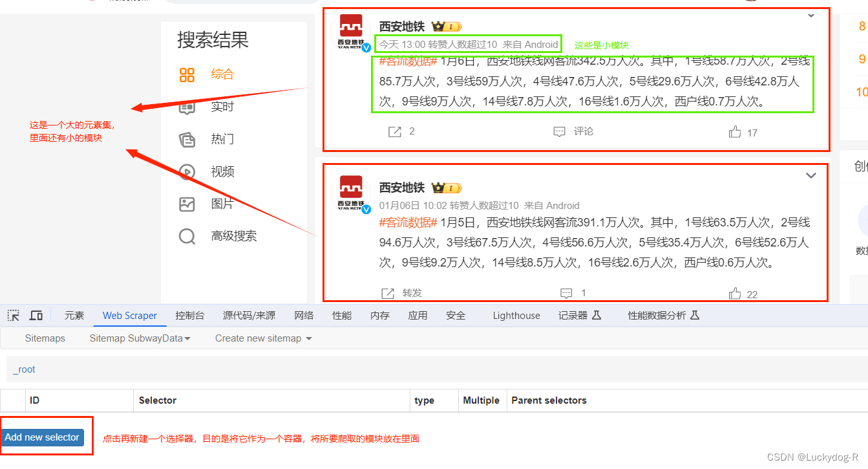
Task: Expand options chevron on 1月5日 post
Action: [811, 176]
